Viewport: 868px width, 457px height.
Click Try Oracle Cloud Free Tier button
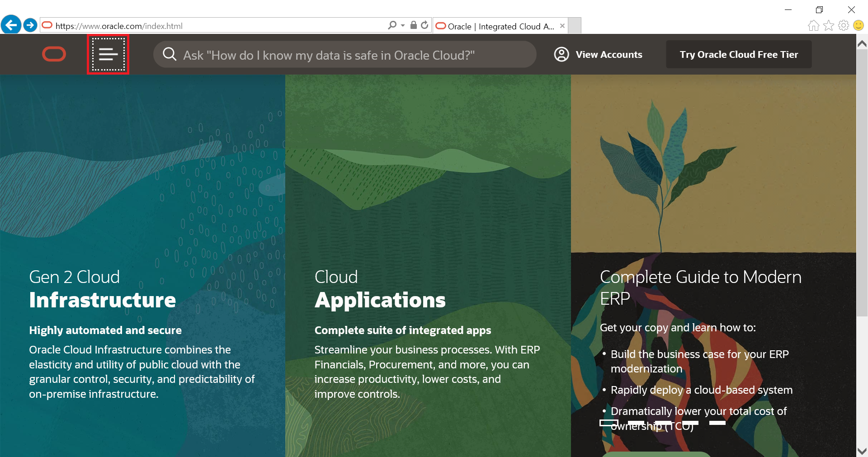click(739, 54)
